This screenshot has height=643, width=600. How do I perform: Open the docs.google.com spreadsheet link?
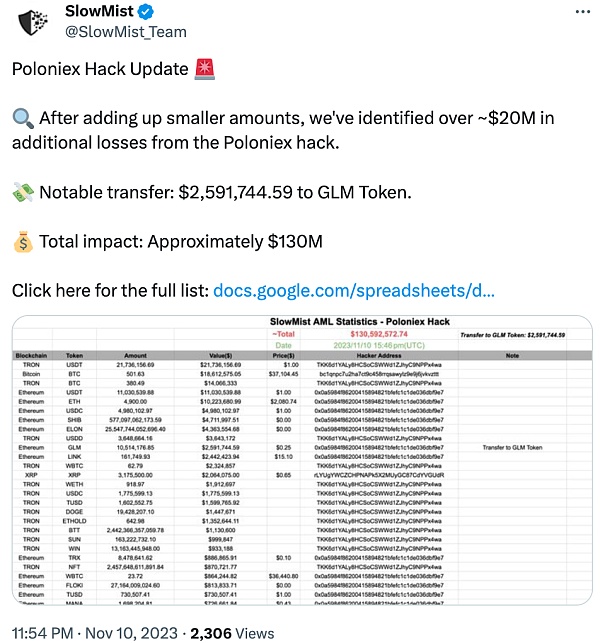click(x=354, y=291)
